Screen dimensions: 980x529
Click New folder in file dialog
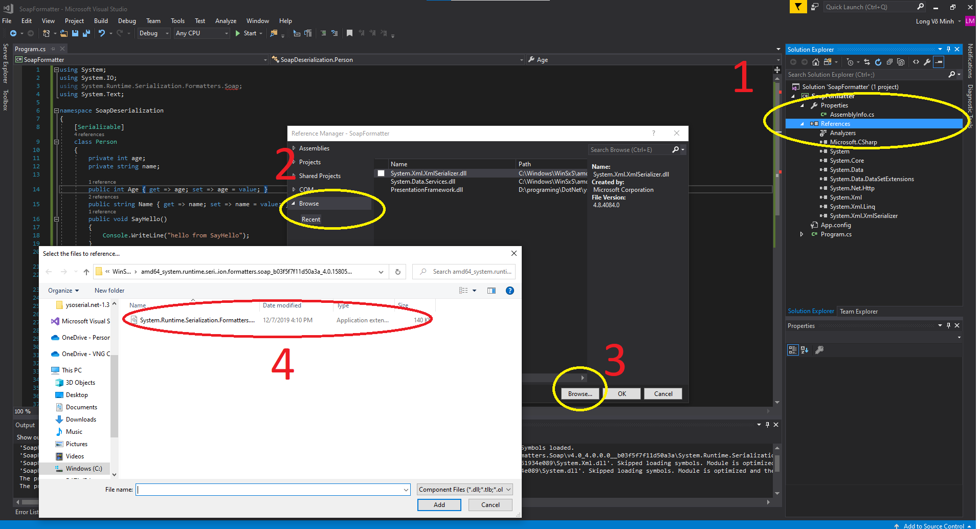point(109,291)
